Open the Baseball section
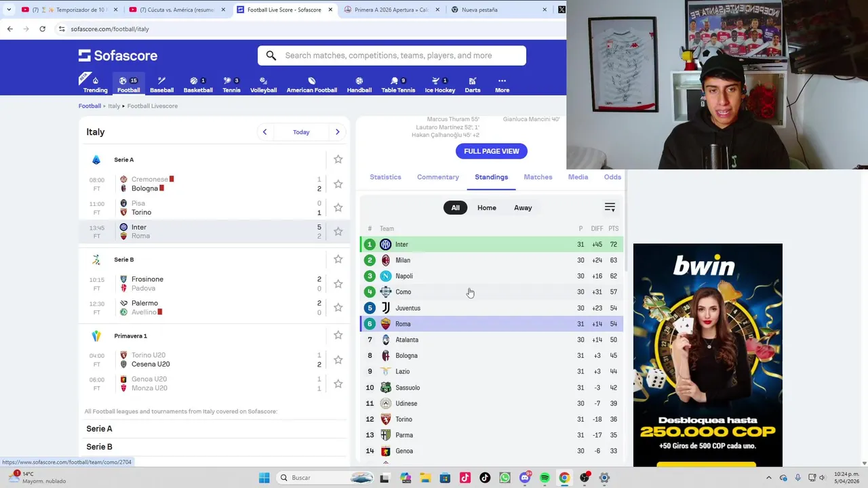Screen dimensions: 868x488 (161, 84)
